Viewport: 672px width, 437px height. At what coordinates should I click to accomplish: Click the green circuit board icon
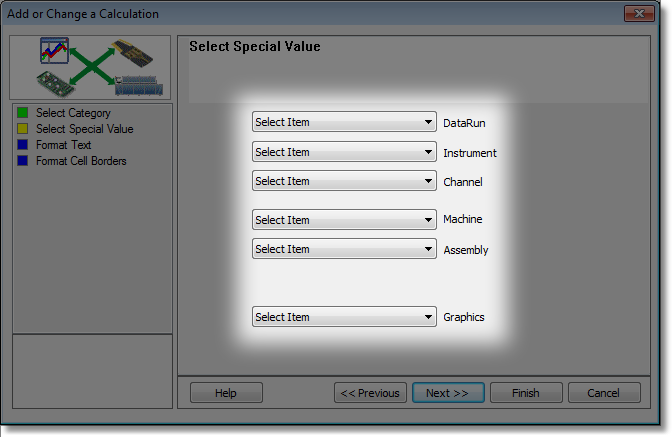pyautogui.click(x=56, y=84)
